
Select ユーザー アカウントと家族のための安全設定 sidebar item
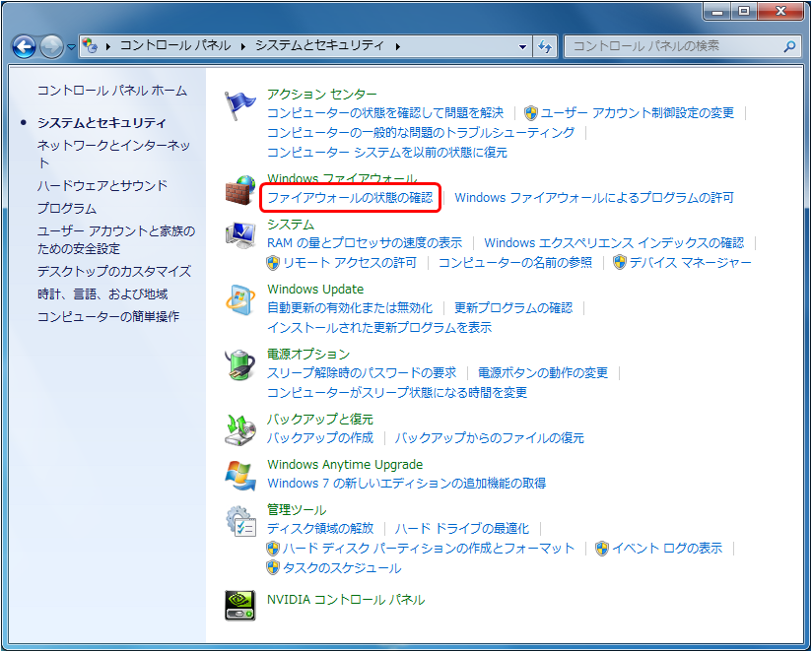pyautogui.click(x=116, y=239)
